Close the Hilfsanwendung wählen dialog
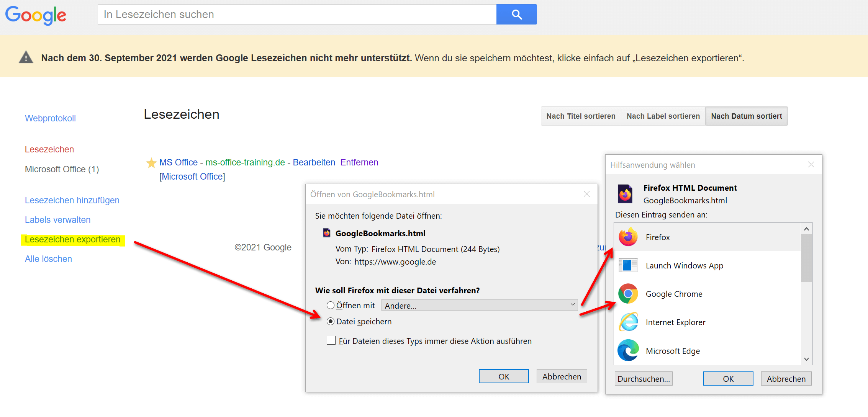This screenshot has height=417, width=868. (x=811, y=165)
